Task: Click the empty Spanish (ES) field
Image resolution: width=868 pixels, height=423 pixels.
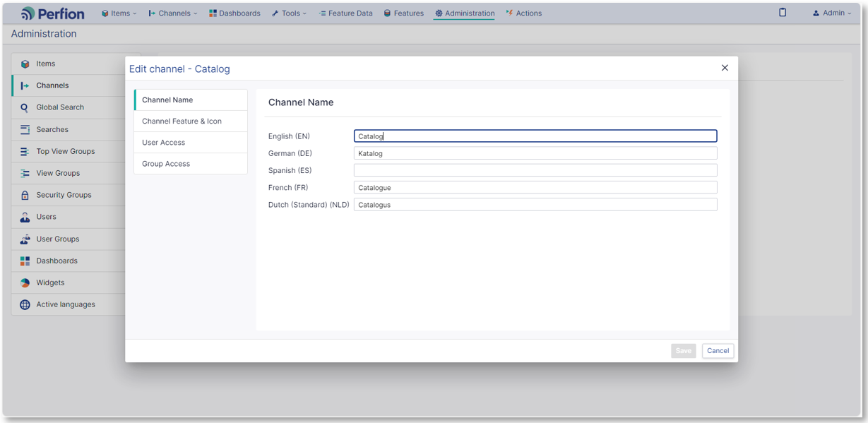Action: pyautogui.click(x=535, y=170)
